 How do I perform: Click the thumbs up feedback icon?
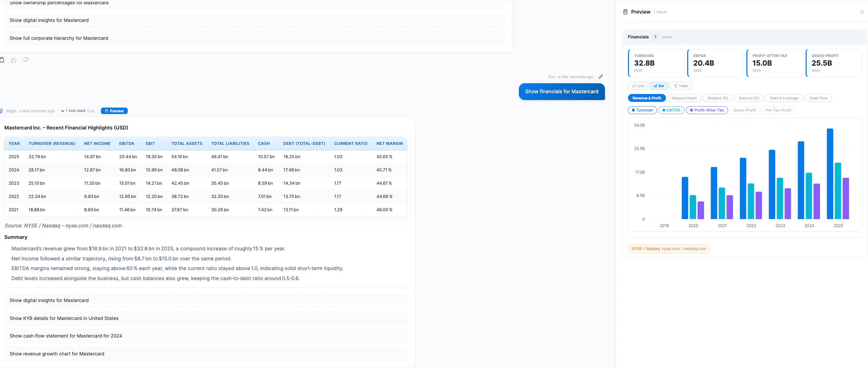(14, 60)
